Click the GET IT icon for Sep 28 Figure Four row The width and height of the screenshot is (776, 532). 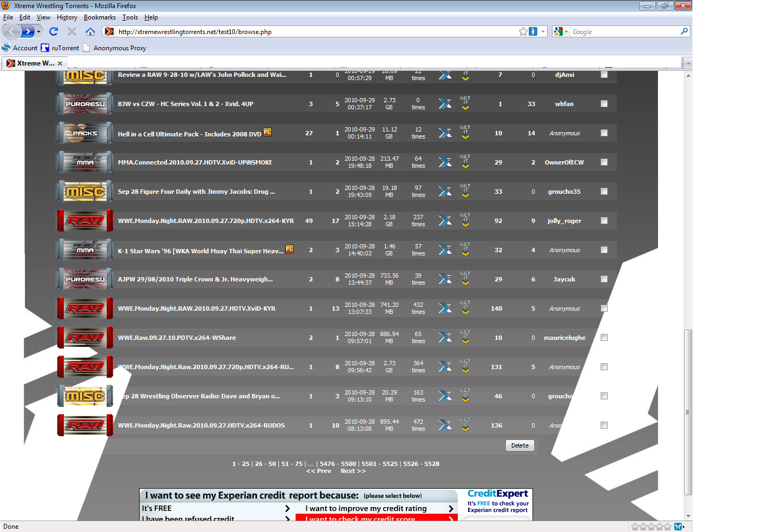(465, 191)
